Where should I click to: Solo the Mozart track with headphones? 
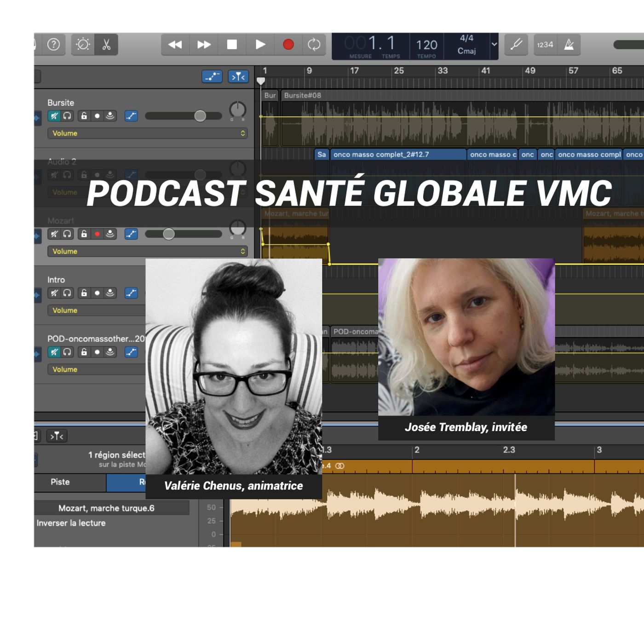tap(67, 234)
